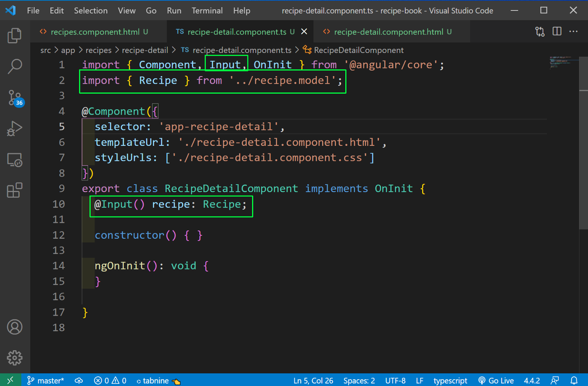The height and width of the screenshot is (386, 588).
Task: Open the Run and Debug view
Action: (15, 129)
